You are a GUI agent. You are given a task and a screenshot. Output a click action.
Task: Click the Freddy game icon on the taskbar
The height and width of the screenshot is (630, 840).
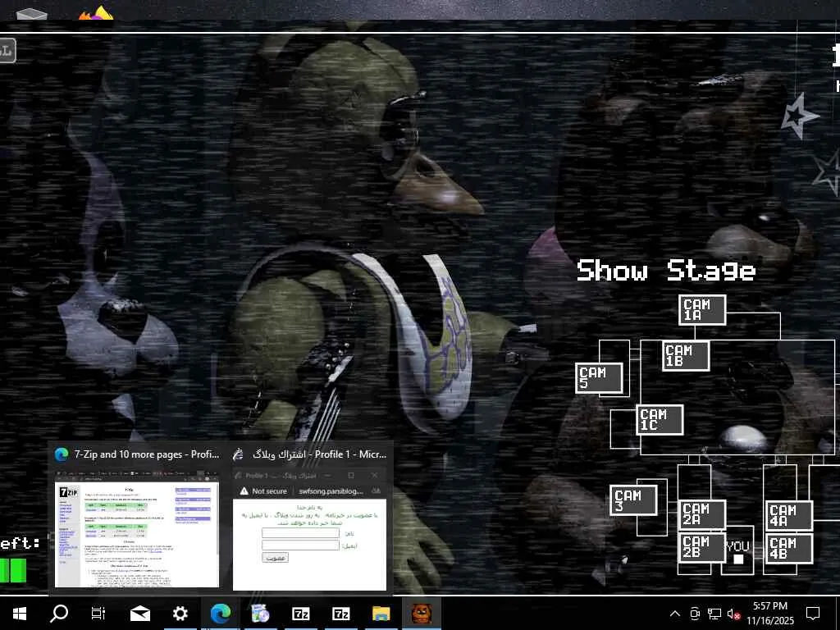click(422, 614)
